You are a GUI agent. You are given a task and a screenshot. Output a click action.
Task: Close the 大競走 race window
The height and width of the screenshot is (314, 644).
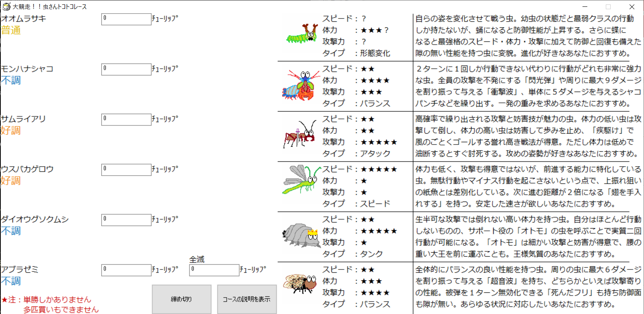click(x=632, y=7)
